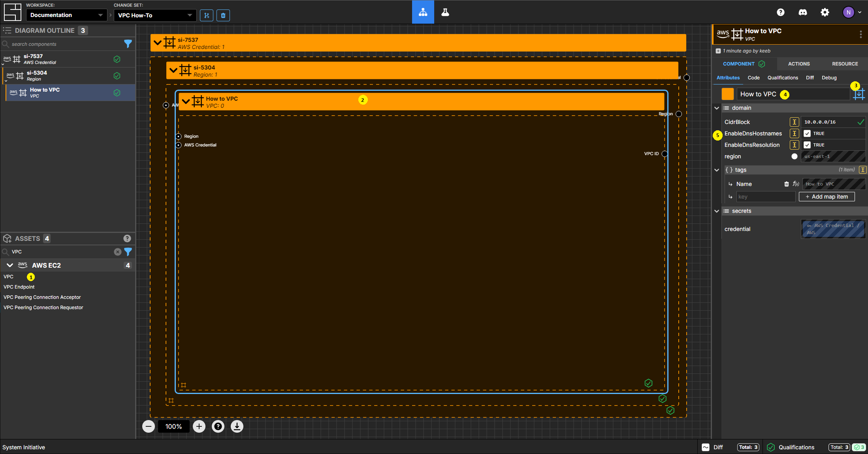Delete the Name tag with trash icon
868x454 pixels.
(786, 184)
